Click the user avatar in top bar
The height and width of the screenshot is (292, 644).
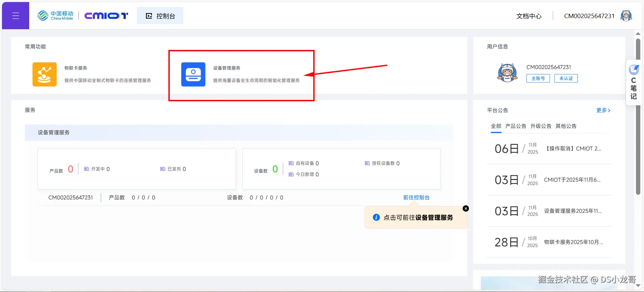click(x=626, y=16)
